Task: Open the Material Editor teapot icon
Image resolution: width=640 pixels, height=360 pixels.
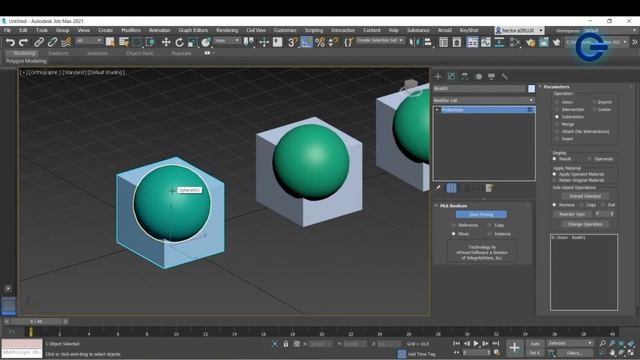Action: tap(530, 42)
